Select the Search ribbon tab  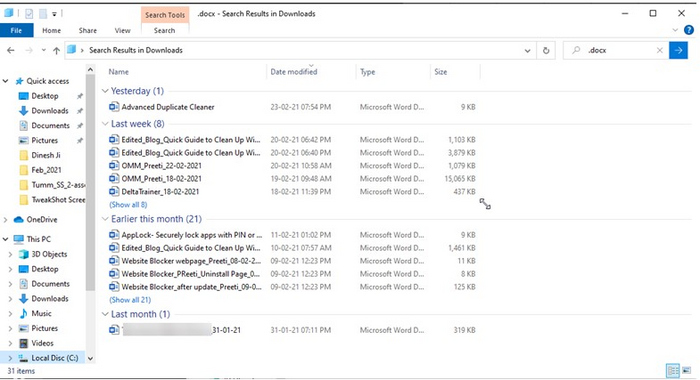coord(164,30)
